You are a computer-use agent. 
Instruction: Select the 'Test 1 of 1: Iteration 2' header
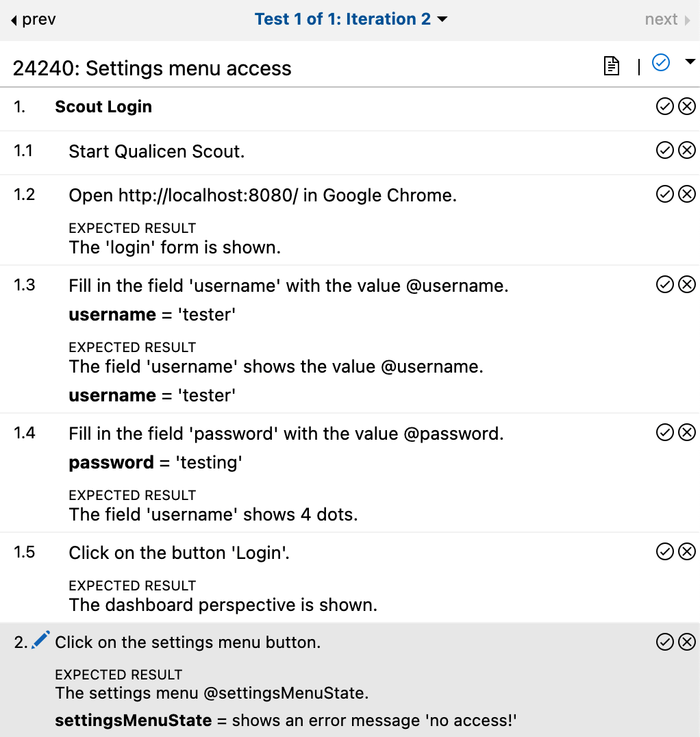(344, 19)
